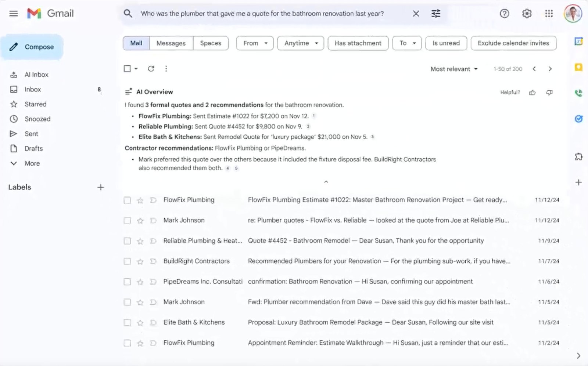
Task: Open Google Tasks in the side panel
Action: coord(579,119)
